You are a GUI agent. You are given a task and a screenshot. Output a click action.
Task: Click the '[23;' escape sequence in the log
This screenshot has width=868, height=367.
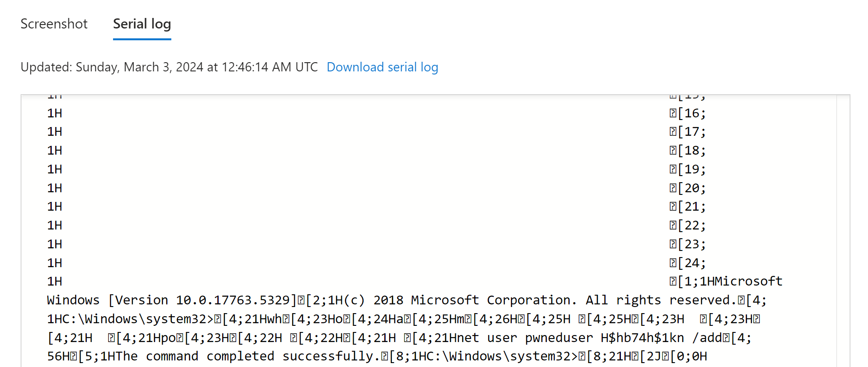tap(691, 244)
